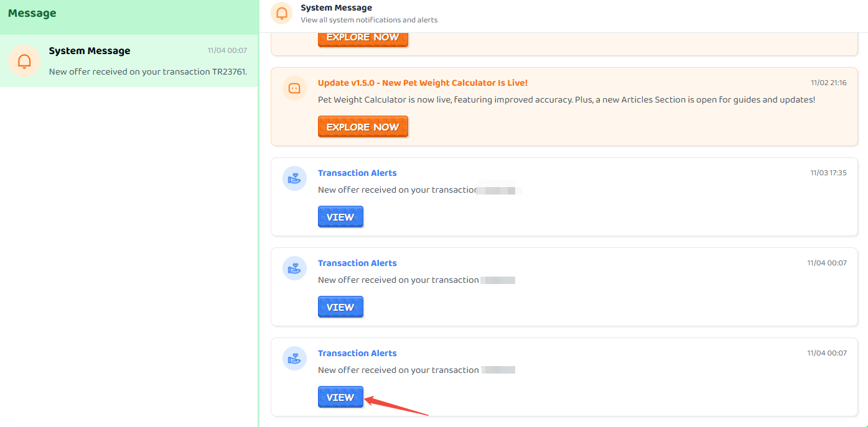The width and height of the screenshot is (868, 427).
Task: Click the robot icon on update notice
Action: click(295, 88)
